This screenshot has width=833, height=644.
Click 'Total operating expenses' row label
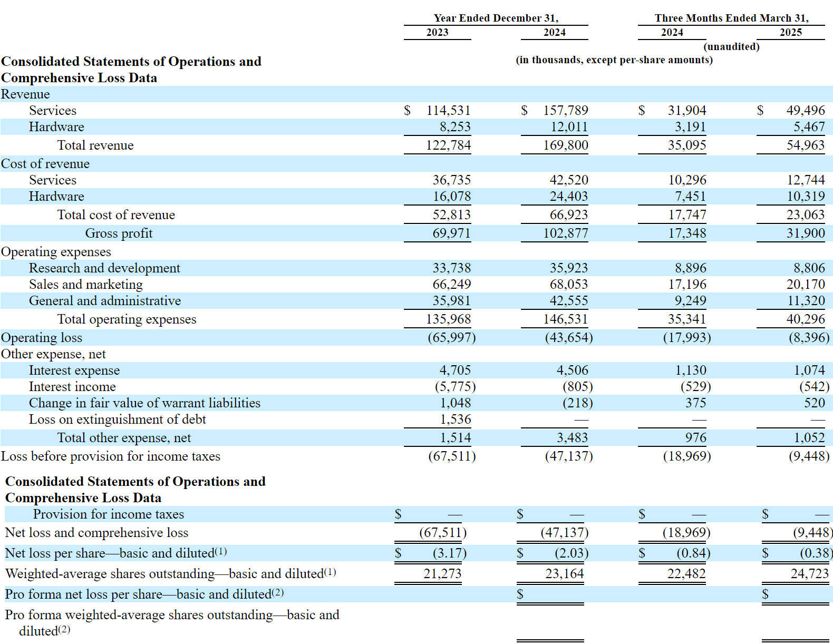[127, 319]
